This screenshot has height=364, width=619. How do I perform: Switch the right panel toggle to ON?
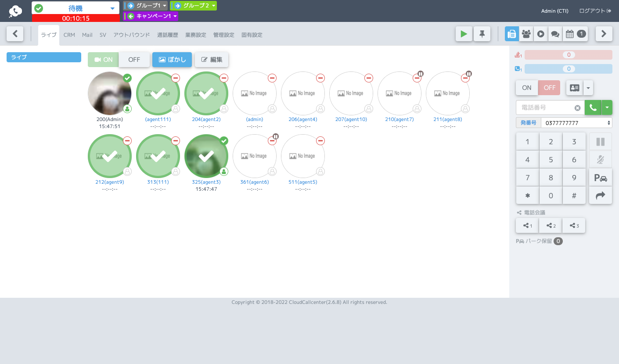pos(527,88)
